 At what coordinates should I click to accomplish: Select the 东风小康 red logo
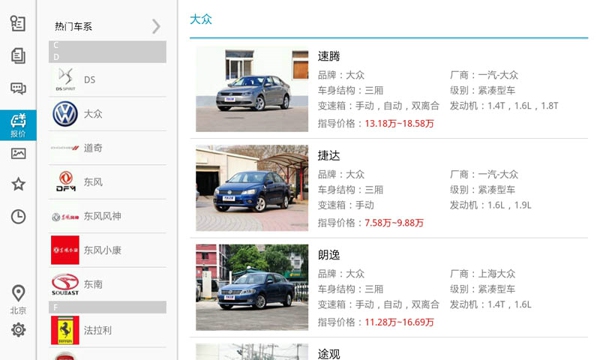(x=65, y=250)
